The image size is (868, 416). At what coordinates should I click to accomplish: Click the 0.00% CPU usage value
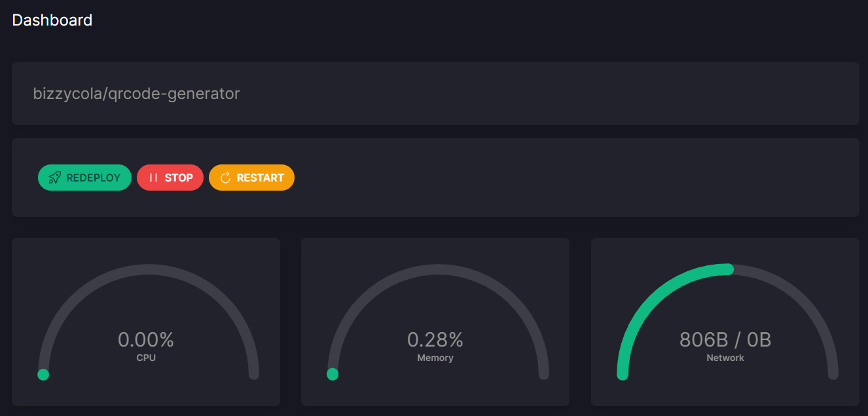click(x=146, y=339)
